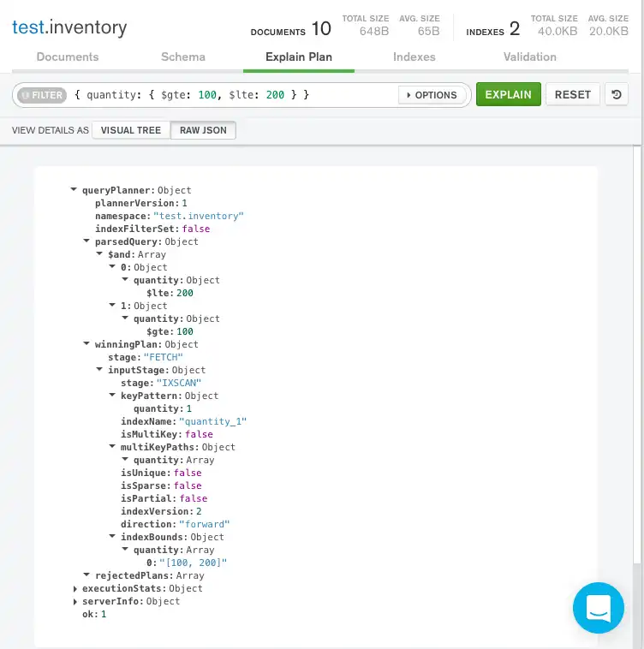Expand the serverInfo object

[x=74, y=601]
